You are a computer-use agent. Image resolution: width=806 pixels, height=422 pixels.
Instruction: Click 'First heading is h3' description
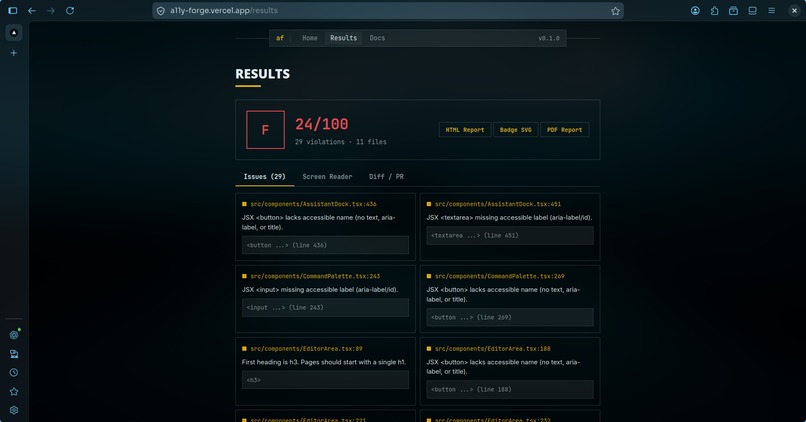[324, 362]
